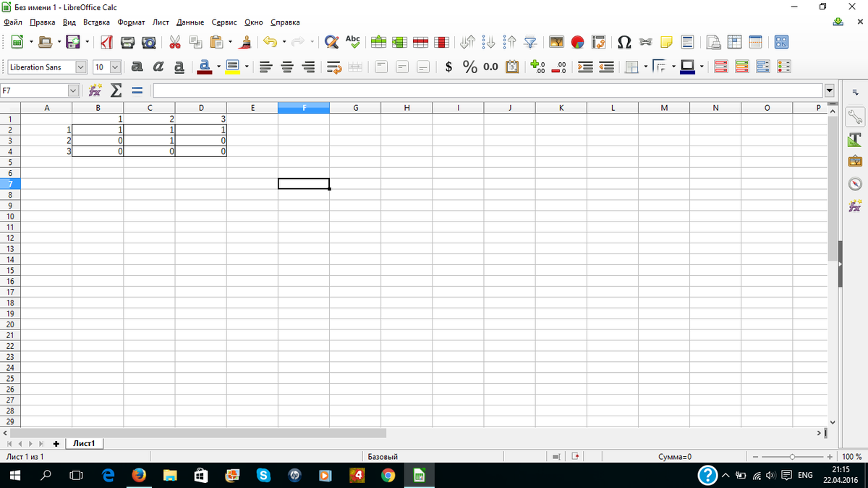868x488 pixels.
Task: Insert special character Omega icon
Action: pos(624,42)
